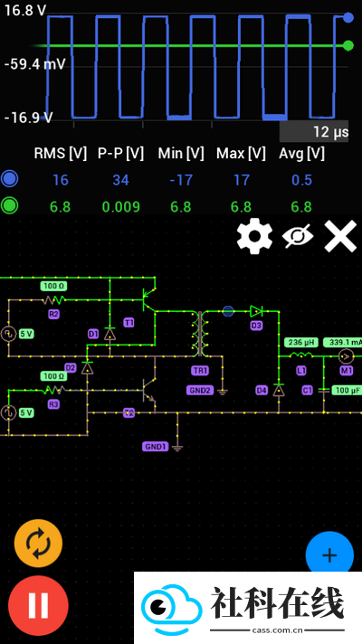The image size is (362, 644).
Task: Tap the ammeter M1 symbol
Action: click(x=346, y=356)
